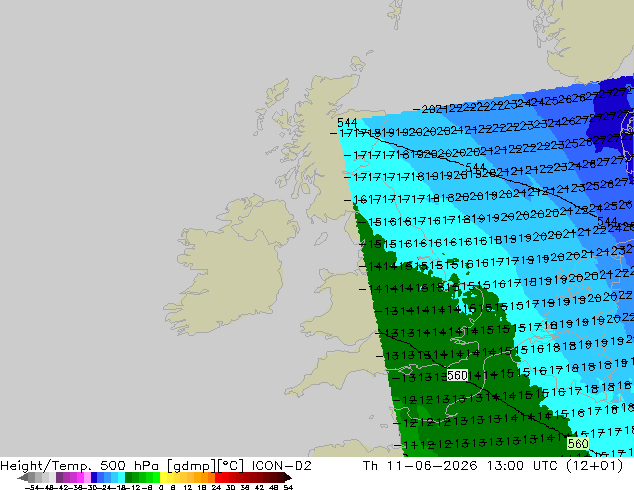Click the 544 label mid-contour over North Sea
The width and height of the screenshot is (634, 490).
pyautogui.click(x=475, y=167)
